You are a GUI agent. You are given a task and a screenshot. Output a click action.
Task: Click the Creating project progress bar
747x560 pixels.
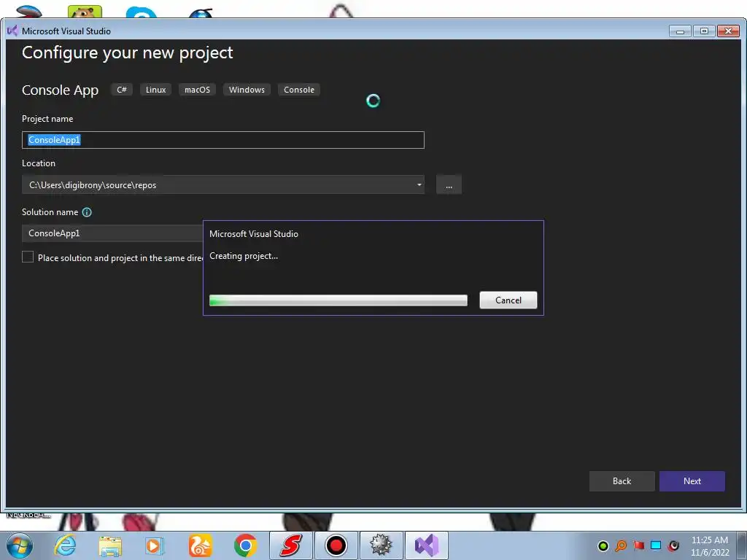[x=338, y=300]
